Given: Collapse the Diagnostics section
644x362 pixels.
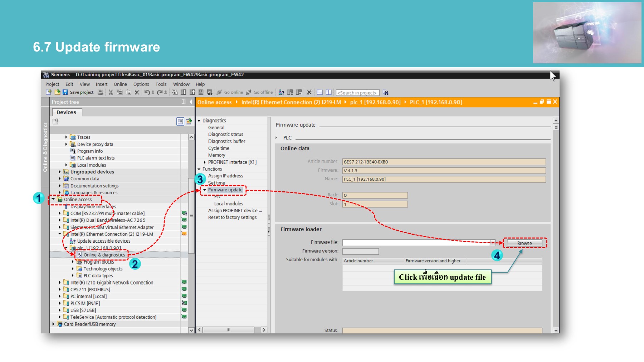Looking at the screenshot, I should point(199,121).
